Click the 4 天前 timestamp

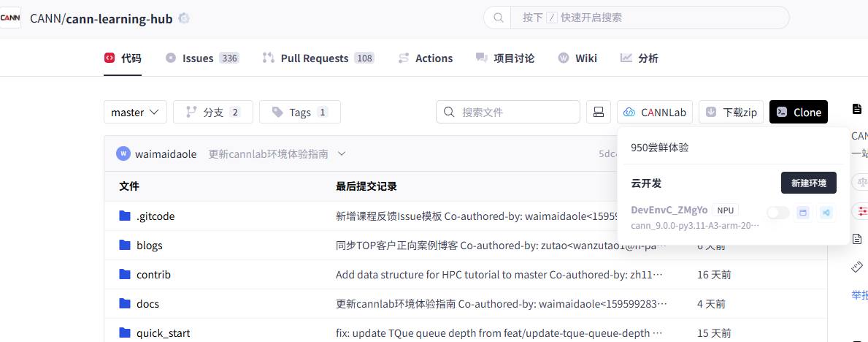point(711,304)
